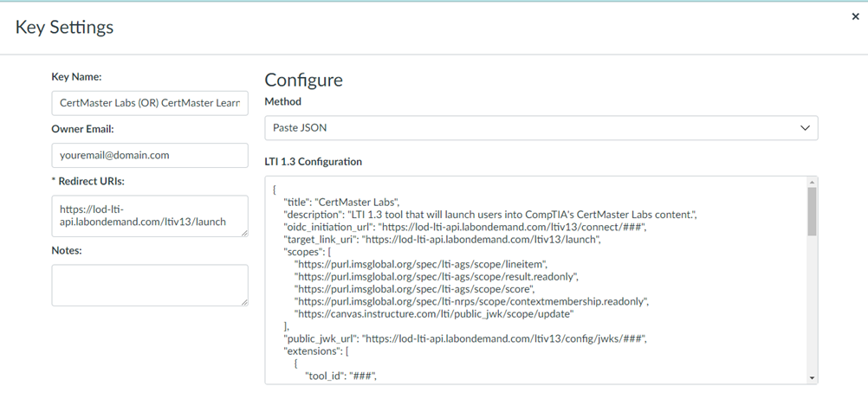Click the LTI 1.3 Configuration label
This screenshot has height=399, width=868.
[314, 162]
